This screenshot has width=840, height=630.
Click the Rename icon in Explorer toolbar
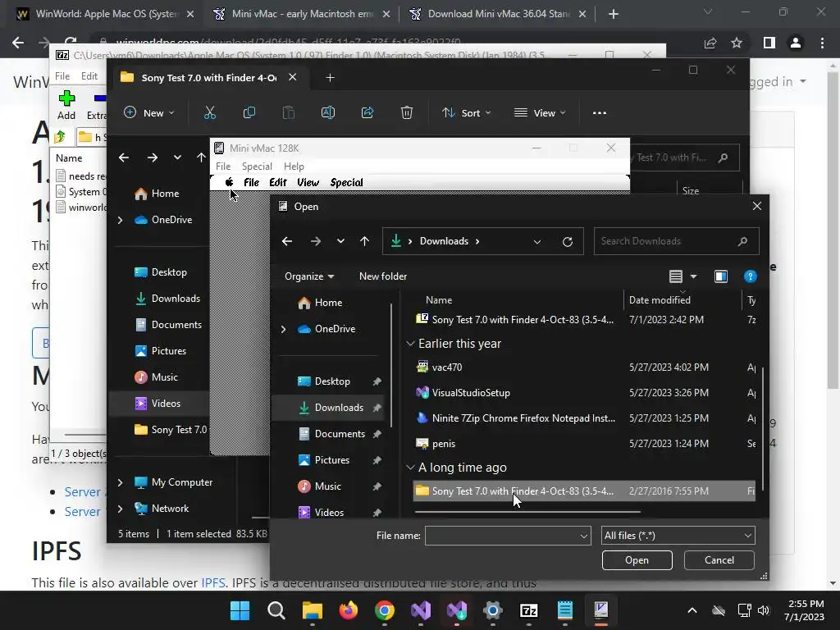point(328,113)
